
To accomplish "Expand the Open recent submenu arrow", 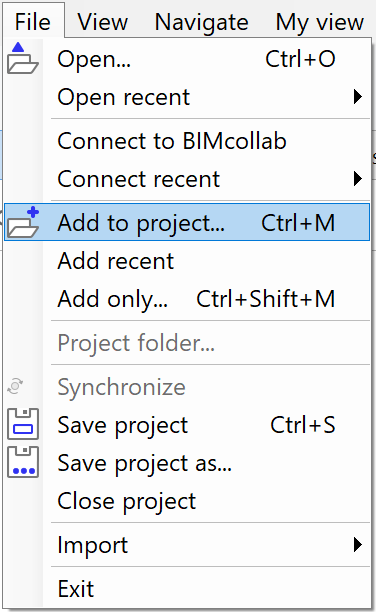I will [x=357, y=97].
